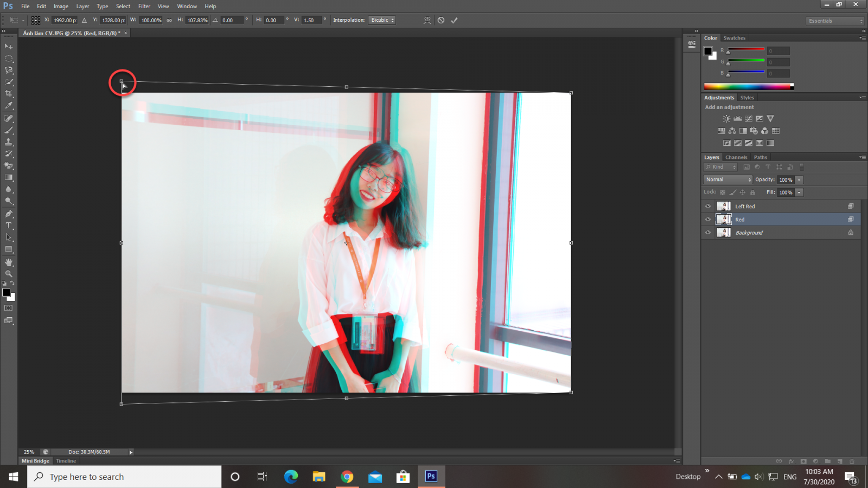Select the Eyedropper tool
The height and width of the screenshot is (488, 868).
9,106
